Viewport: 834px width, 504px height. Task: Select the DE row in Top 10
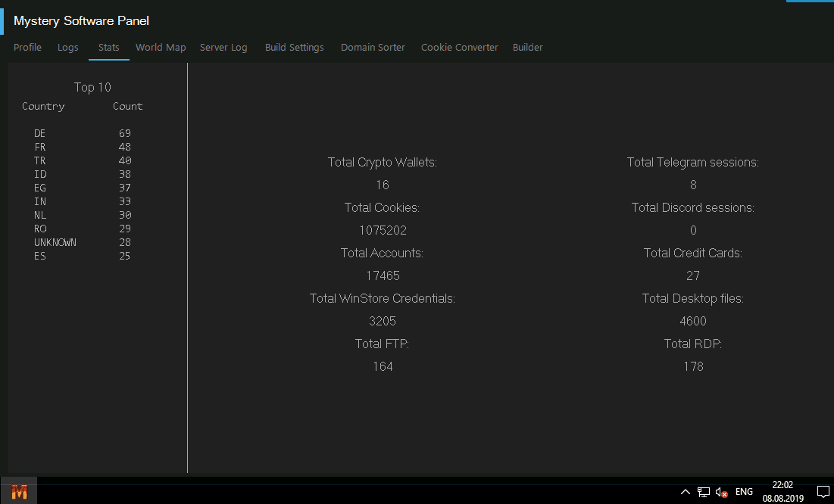coord(40,133)
